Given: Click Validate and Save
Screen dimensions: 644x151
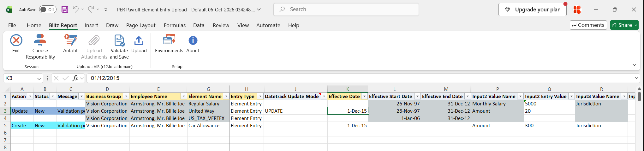Looking at the screenshot, I should coord(119,47).
